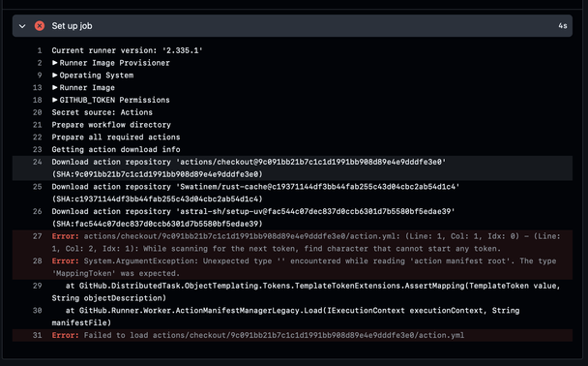Expand the Runner Image Provisioner group
Viewport: 588px width, 366px height.
pos(55,63)
